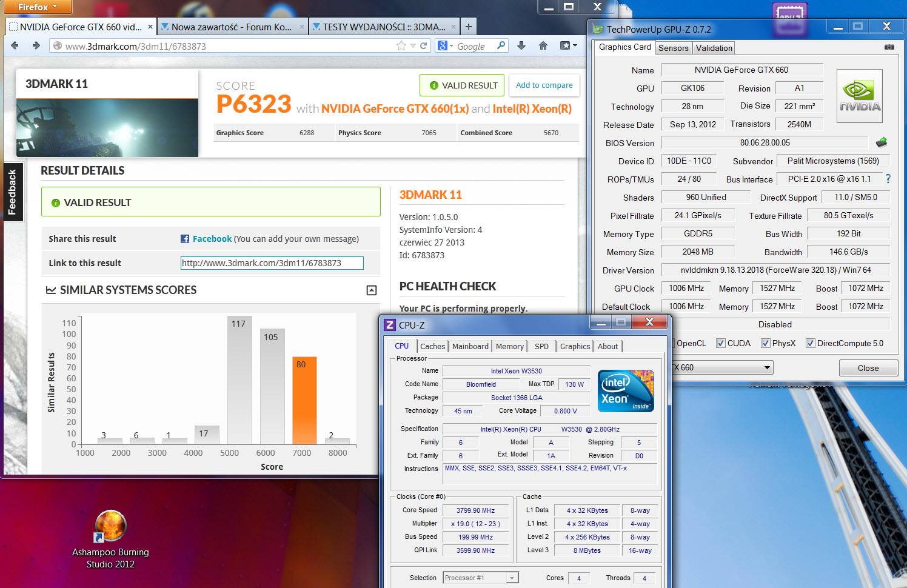
Task: Reload the page in Firefox
Action: pos(424,45)
